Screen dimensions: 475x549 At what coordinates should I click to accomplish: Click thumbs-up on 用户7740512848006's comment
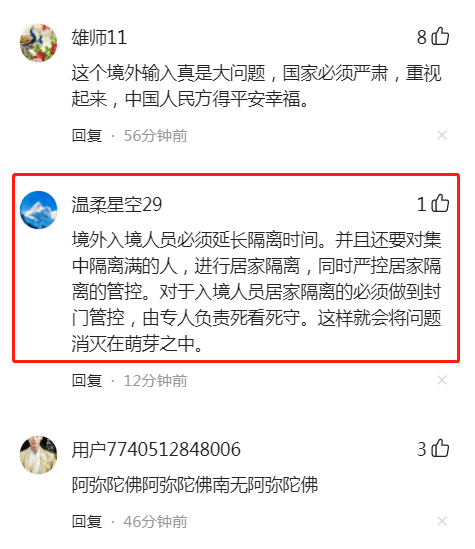click(440, 449)
